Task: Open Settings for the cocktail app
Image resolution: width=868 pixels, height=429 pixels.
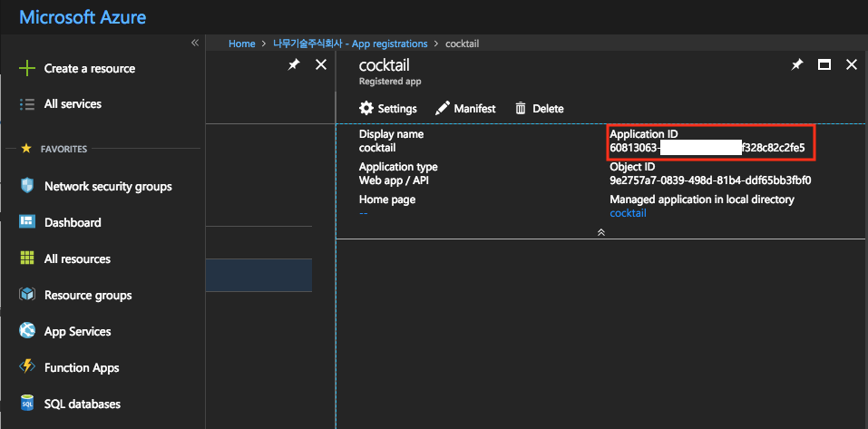Action: (x=388, y=109)
